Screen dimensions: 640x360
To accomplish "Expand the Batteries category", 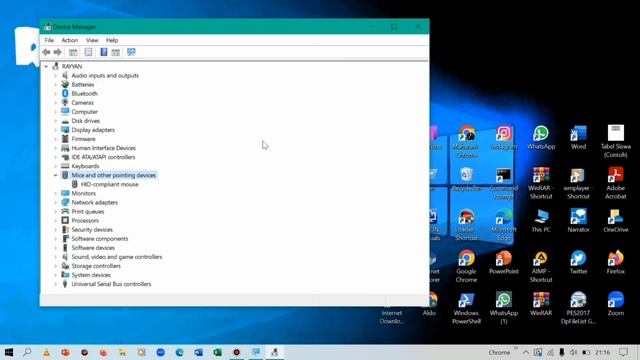I will pos(56,84).
